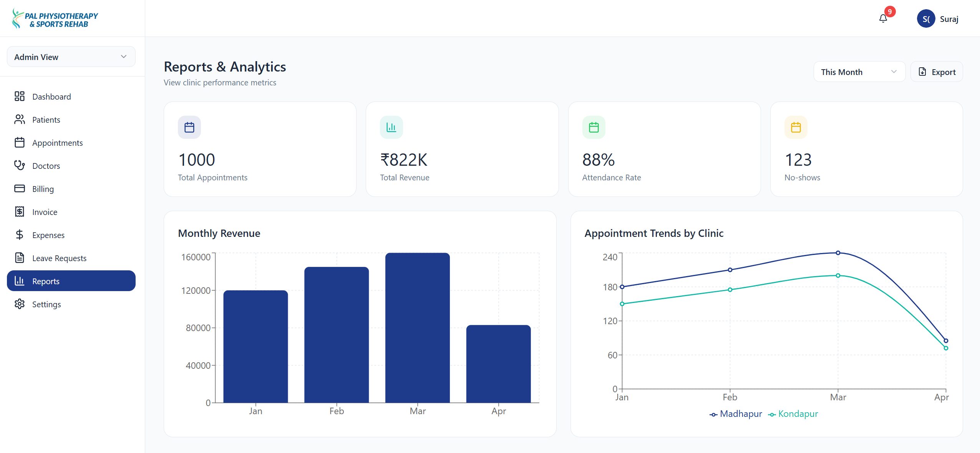Click Madhapur's Jan data point
Image resolution: width=980 pixels, height=453 pixels.
click(622, 287)
